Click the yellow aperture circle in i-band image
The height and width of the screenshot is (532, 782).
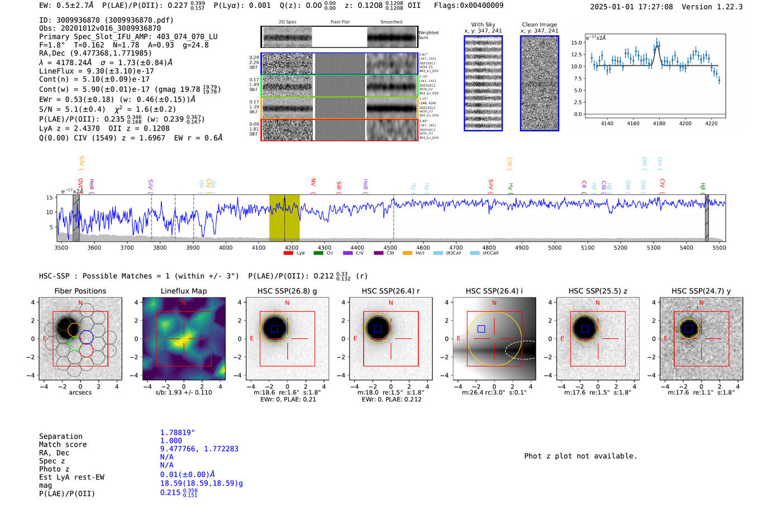pyautogui.click(x=494, y=339)
